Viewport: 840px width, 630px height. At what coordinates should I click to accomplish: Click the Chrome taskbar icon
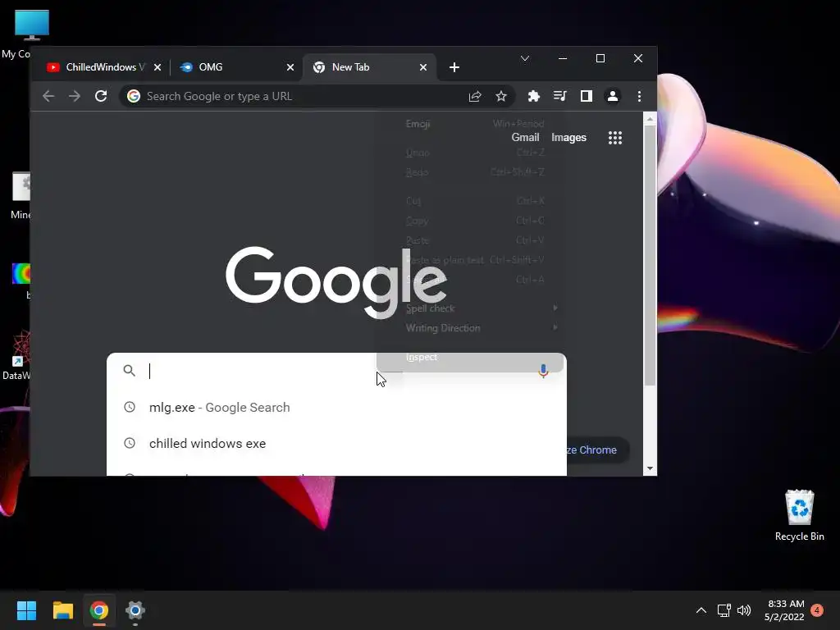click(99, 610)
